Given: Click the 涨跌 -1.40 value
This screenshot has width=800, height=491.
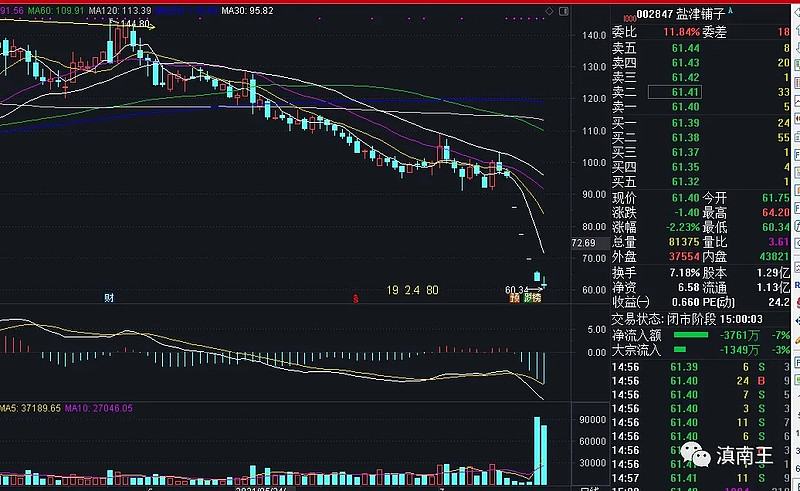Looking at the screenshot, I should click(x=687, y=213).
